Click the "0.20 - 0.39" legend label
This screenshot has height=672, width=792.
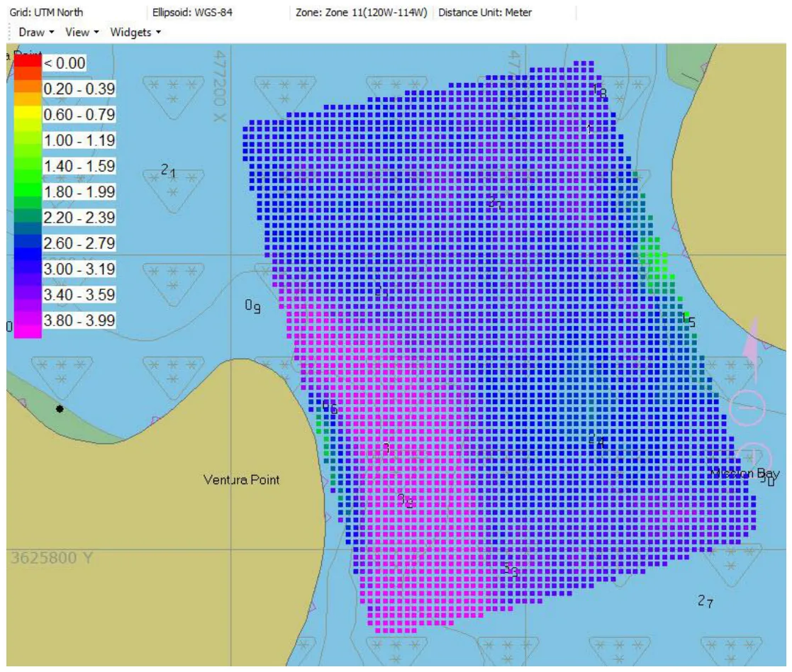pos(79,89)
